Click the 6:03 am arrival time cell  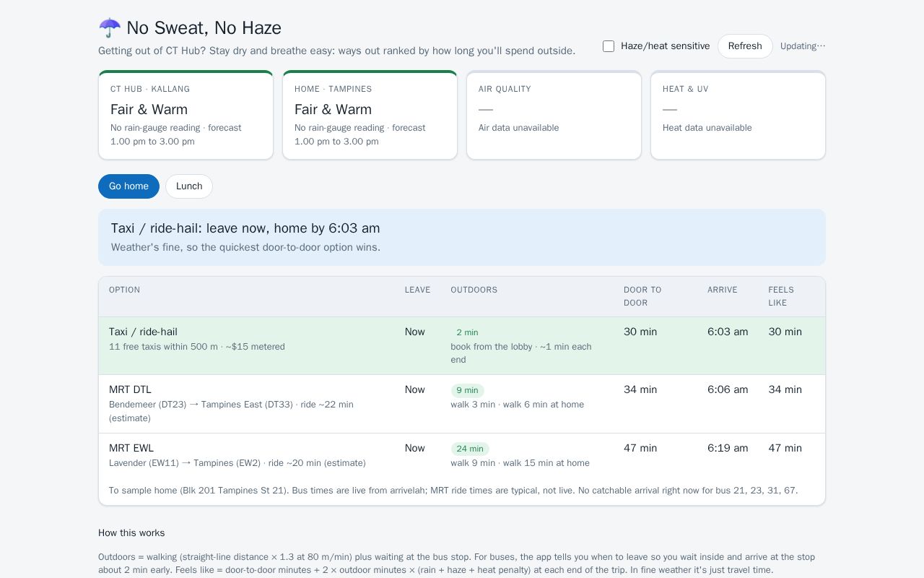(x=728, y=332)
